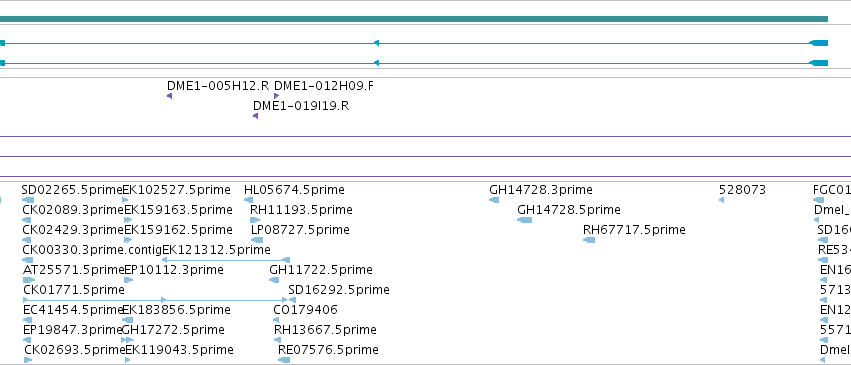Screen dimensions: 851x365
Task: Select the GH14728.5prime feature glyph
Action: pyautogui.click(x=525, y=220)
